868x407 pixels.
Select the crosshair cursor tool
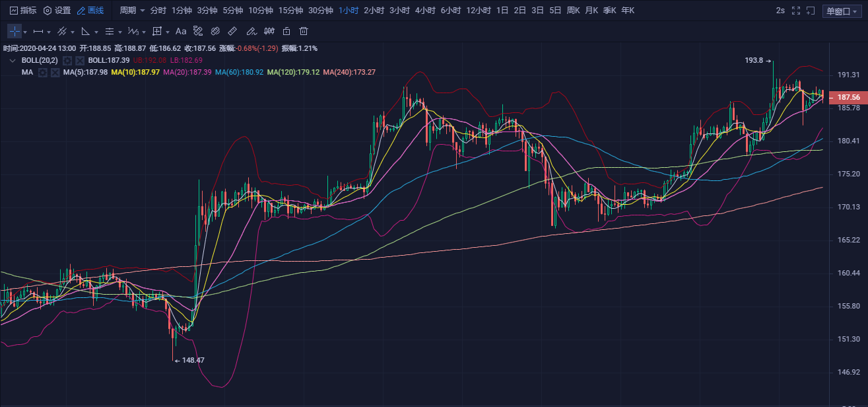15,31
